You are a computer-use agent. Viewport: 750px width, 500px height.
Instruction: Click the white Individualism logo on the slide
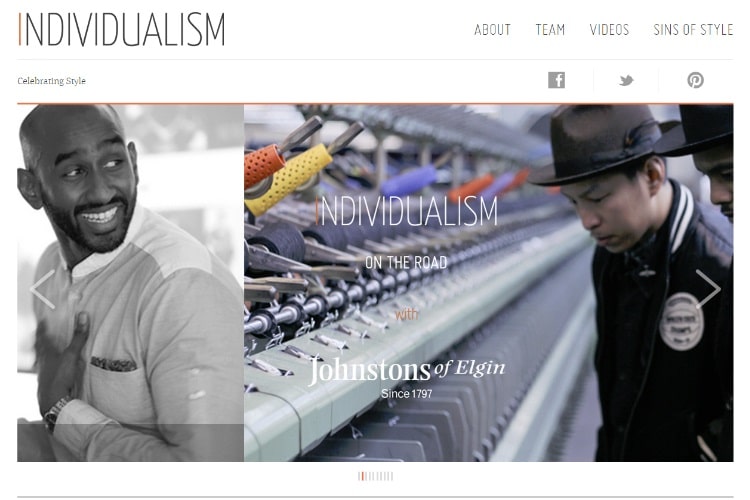pyautogui.click(x=407, y=211)
